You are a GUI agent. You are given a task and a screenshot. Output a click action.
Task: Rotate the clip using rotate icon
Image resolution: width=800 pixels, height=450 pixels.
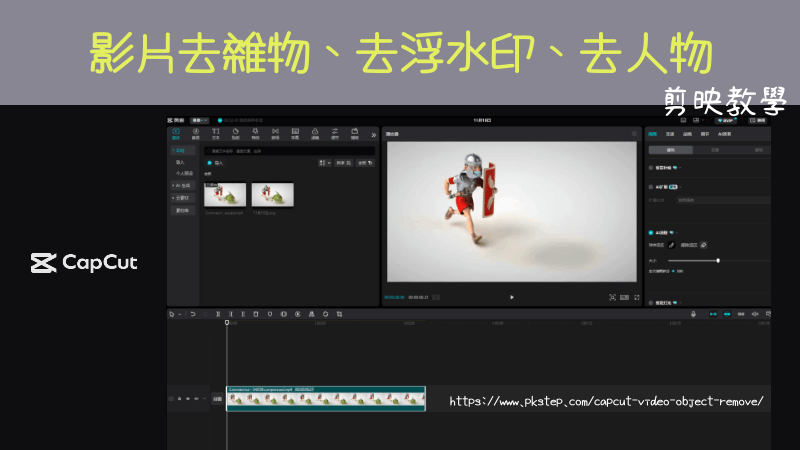point(326,314)
